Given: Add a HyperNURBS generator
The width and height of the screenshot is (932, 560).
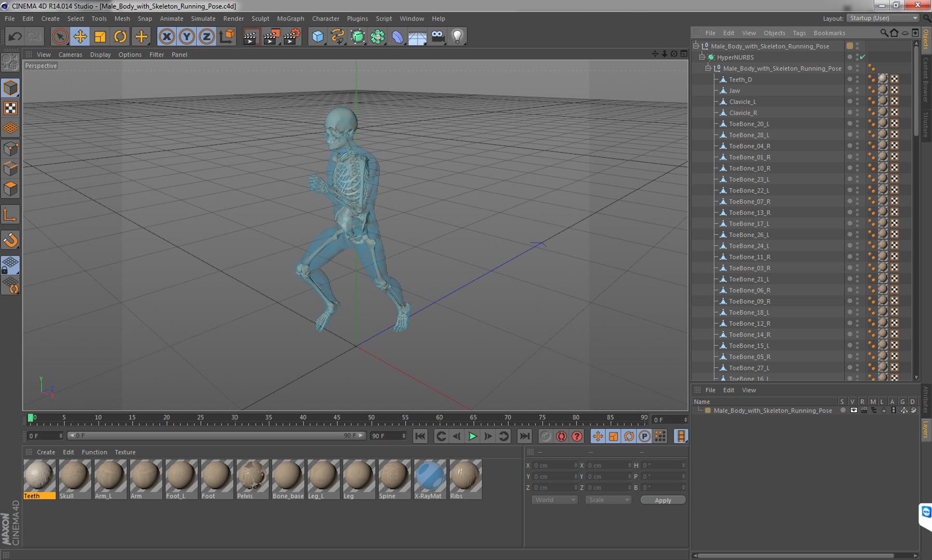Looking at the screenshot, I should 358,36.
